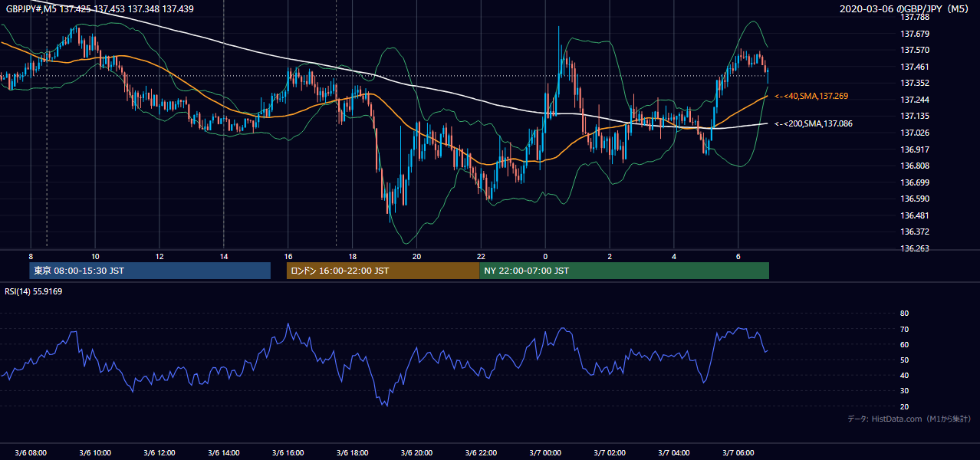
Task: Click the 3/6 12:00 date label
Action: (159, 452)
